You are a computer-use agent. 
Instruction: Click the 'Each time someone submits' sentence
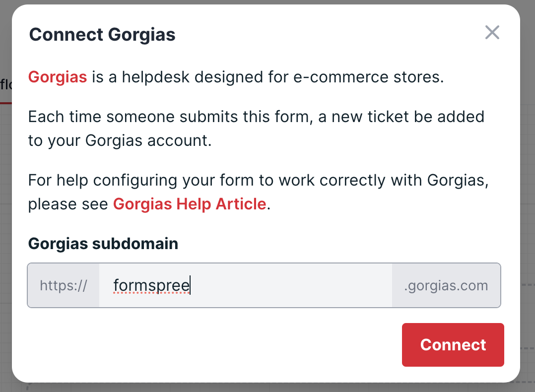pos(149,117)
